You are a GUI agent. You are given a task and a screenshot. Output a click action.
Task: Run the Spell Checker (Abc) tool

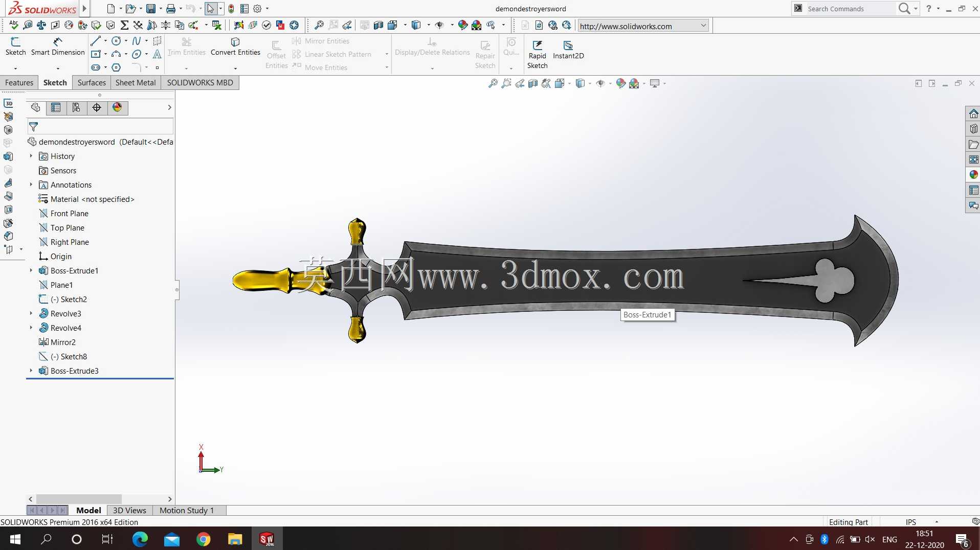click(14, 25)
